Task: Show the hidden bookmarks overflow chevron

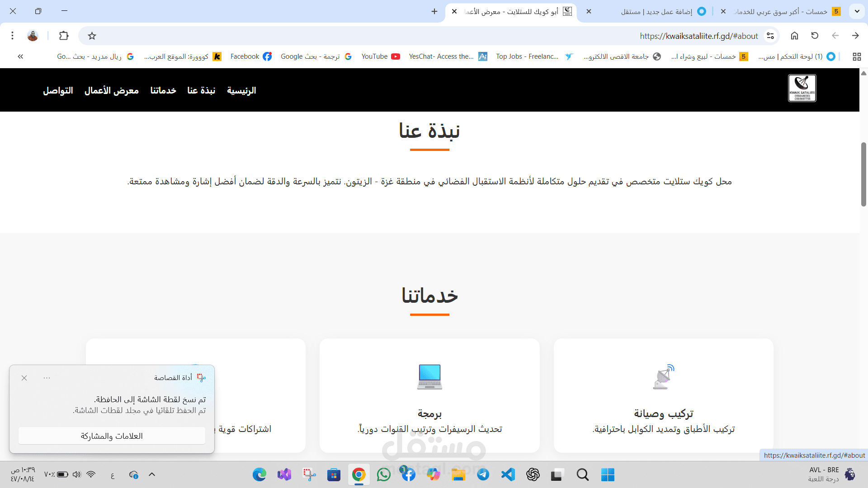Action: coord(20,56)
